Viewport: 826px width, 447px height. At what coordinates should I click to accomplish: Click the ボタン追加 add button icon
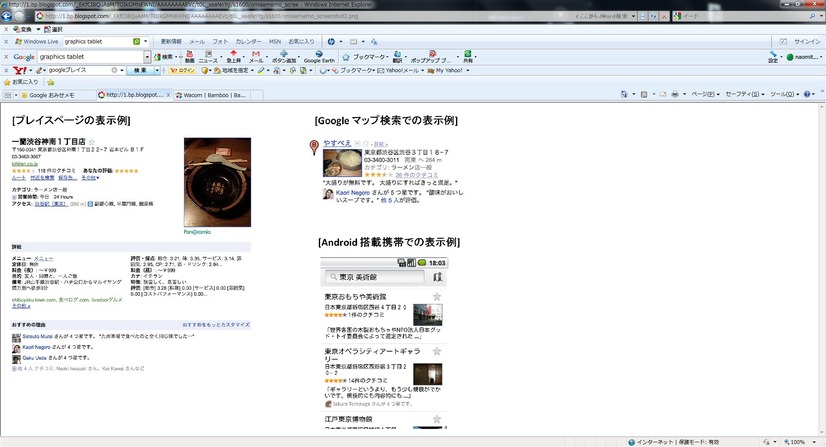click(284, 57)
